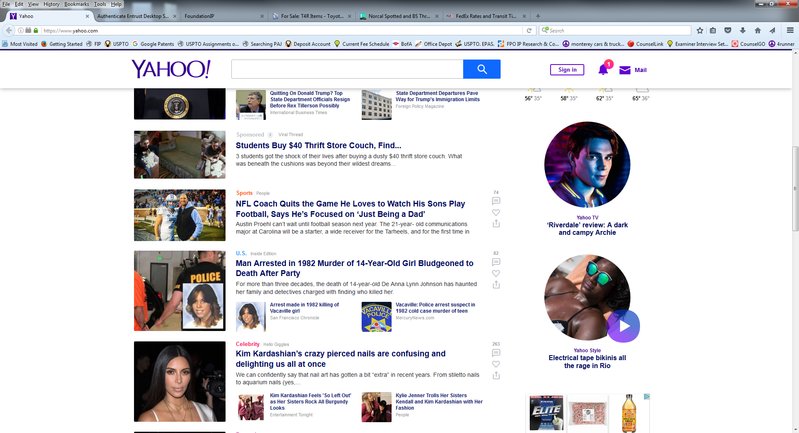
Task: Close the Yahoo tab
Action: [x=87, y=16]
